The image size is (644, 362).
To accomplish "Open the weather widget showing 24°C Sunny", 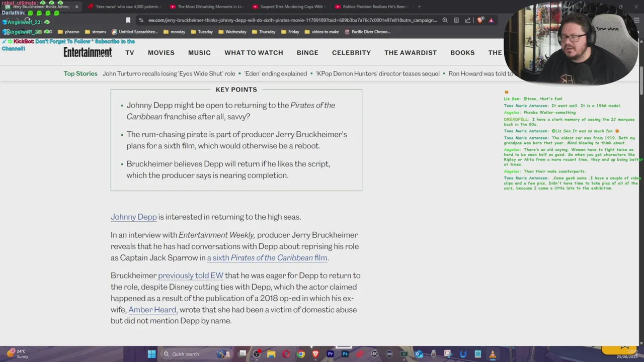I will (17, 354).
